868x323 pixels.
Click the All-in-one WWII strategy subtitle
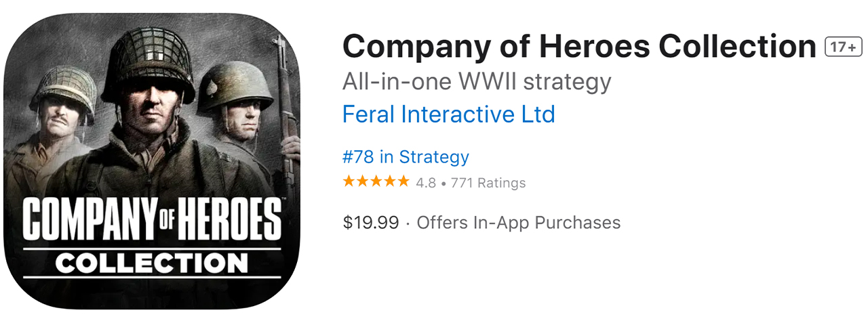tap(477, 81)
